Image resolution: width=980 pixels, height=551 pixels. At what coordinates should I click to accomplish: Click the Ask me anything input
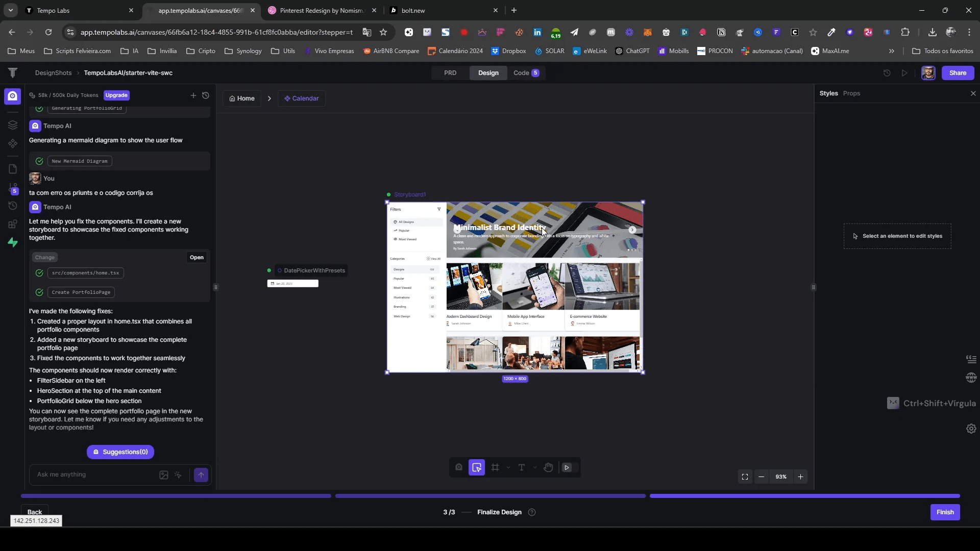pyautogui.click(x=94, y=475)
